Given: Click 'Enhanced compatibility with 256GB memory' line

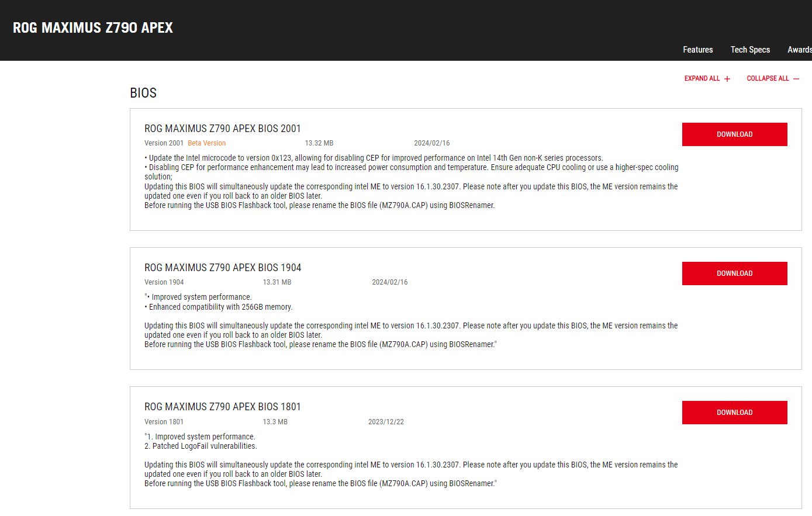Looking at the screenshot, I should point(219,307).
